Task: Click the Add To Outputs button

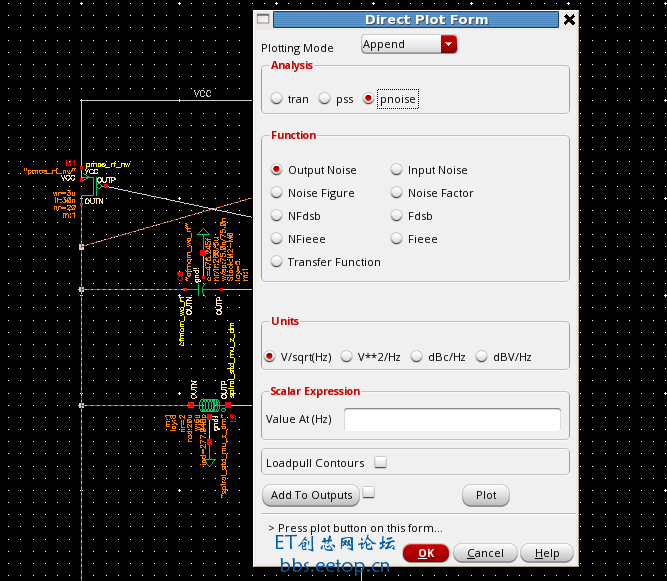Action: click(x=311, y=496)
